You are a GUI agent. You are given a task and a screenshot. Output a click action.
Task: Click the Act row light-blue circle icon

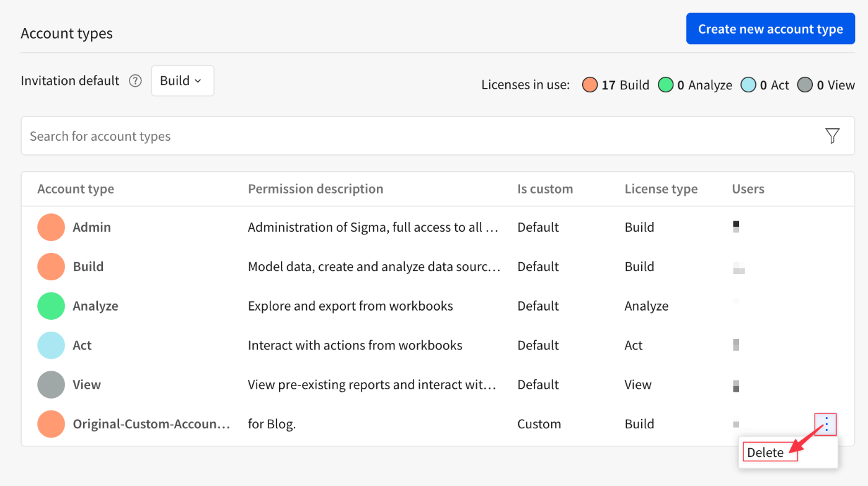pos(51,345)
